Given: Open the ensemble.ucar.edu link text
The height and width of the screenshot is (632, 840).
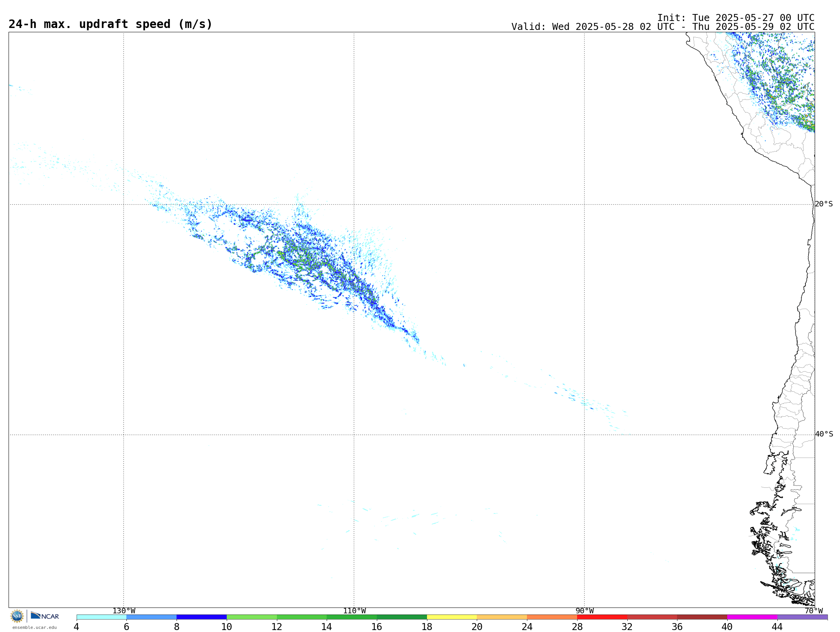Looking at the screenshot, I should [34, 627].
